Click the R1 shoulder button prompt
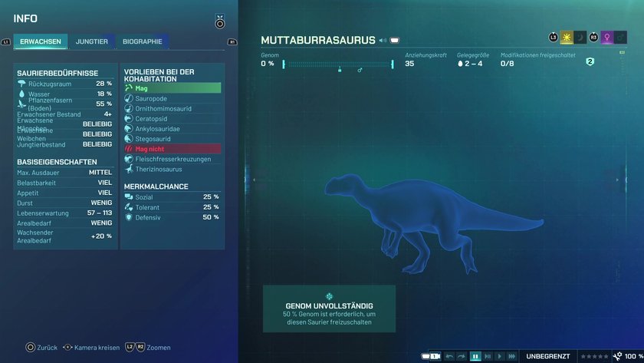The height and width of the screenshot is (363, 644). [x=232, y=42]
